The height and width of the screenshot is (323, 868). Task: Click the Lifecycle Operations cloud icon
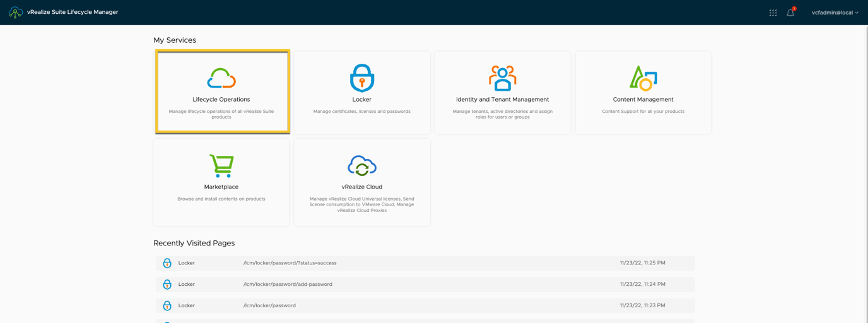tap(221, 78)
